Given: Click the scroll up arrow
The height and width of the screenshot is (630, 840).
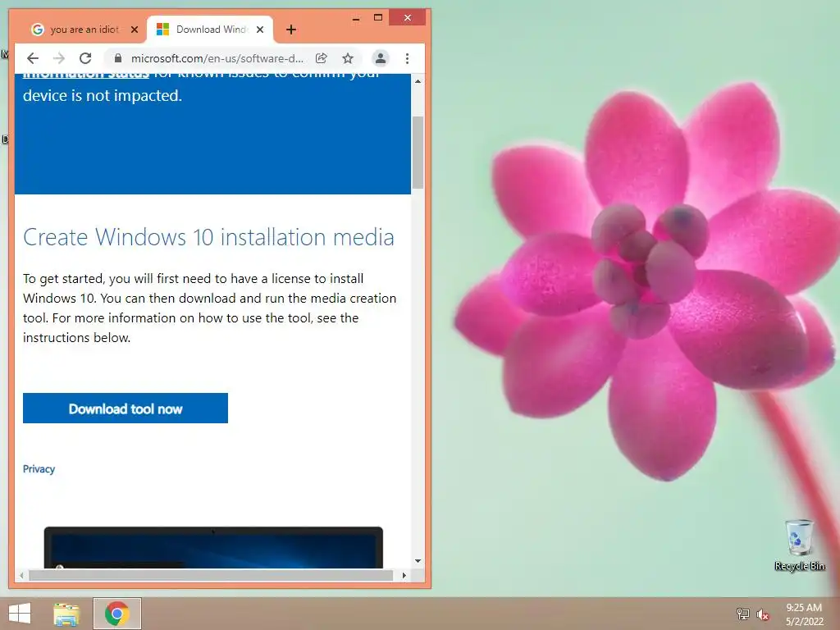Looking at the screenshot, I should 418,81.
